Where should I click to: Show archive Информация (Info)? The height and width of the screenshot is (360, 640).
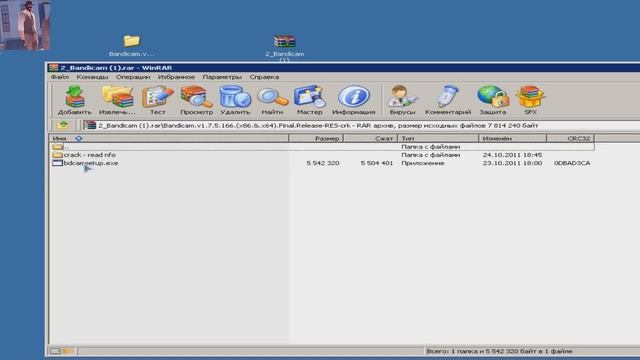click(x=353, y=100)
